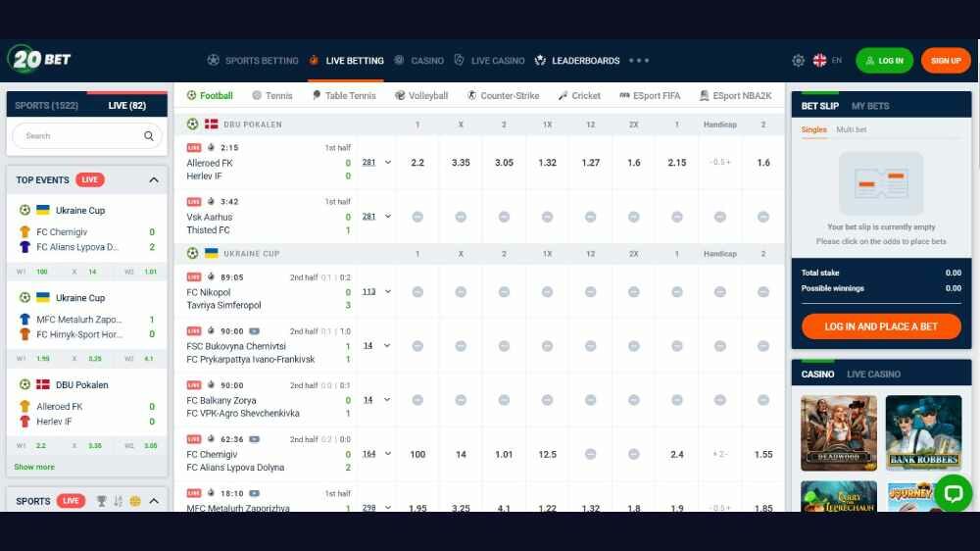
Task: Select the 12.5 double chance odds
Action: pos(547,455)
